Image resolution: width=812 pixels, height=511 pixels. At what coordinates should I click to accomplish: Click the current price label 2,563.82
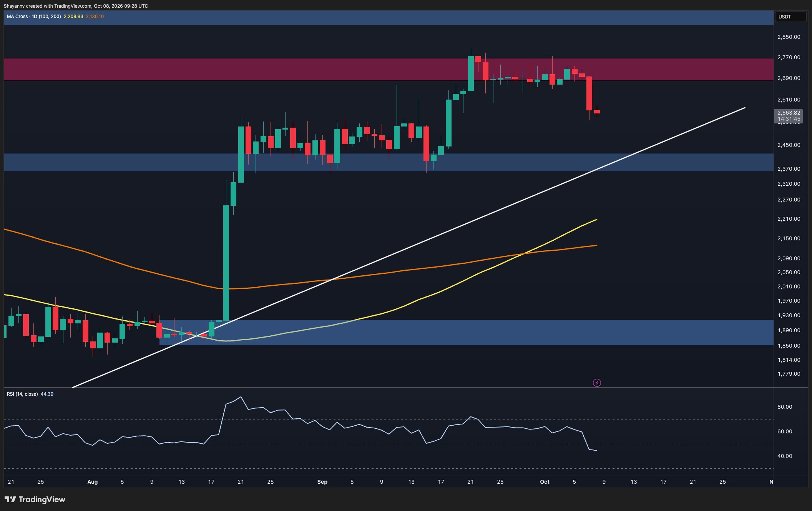tap(789, 113)
